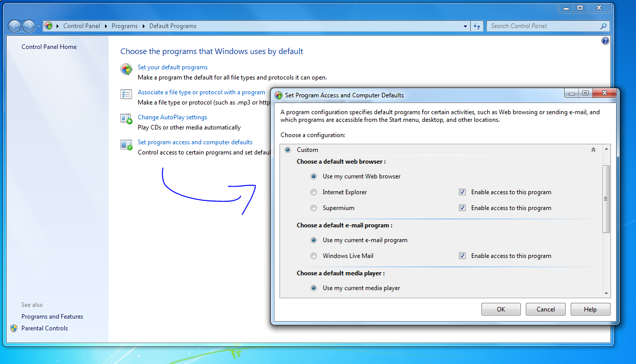
Task: Open Change AutoPlay settings link
Action: pyautogui.click(x=172, y=117)
